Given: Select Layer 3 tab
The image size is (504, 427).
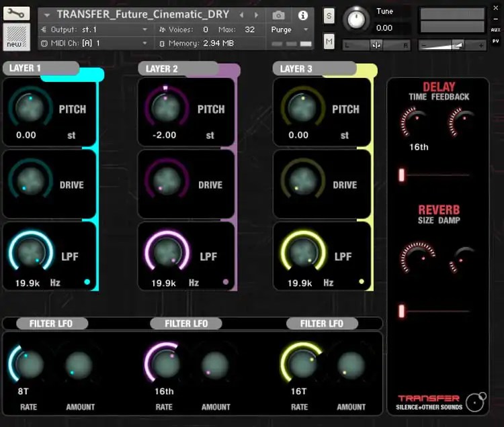Looking at the screenshot, I should point(314,68).
